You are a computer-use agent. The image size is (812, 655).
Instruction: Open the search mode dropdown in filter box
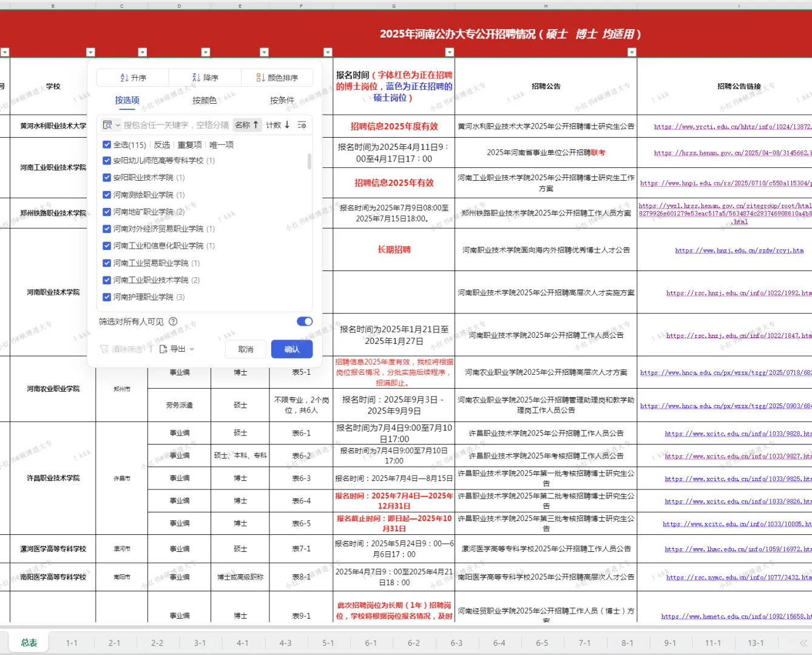pyautogui.click(x=112, y=125)
